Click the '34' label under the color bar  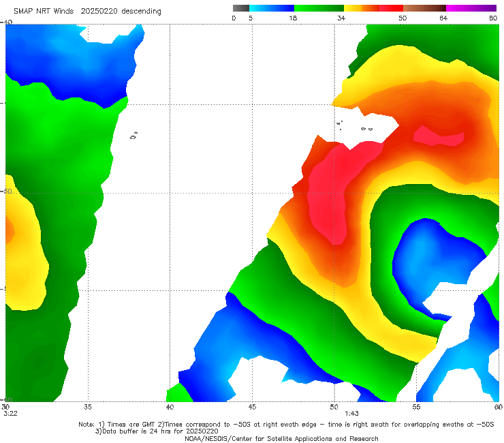341,18
